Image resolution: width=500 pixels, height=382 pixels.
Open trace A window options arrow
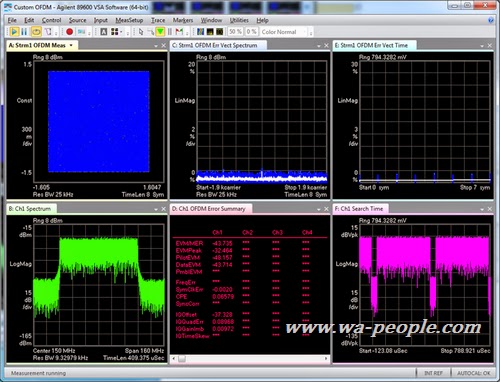pos(156,46)
